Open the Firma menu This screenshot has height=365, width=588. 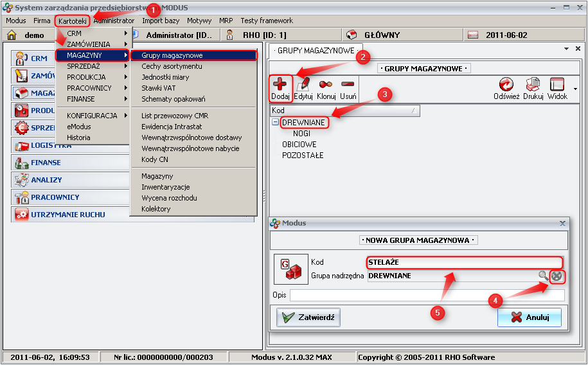42,21
